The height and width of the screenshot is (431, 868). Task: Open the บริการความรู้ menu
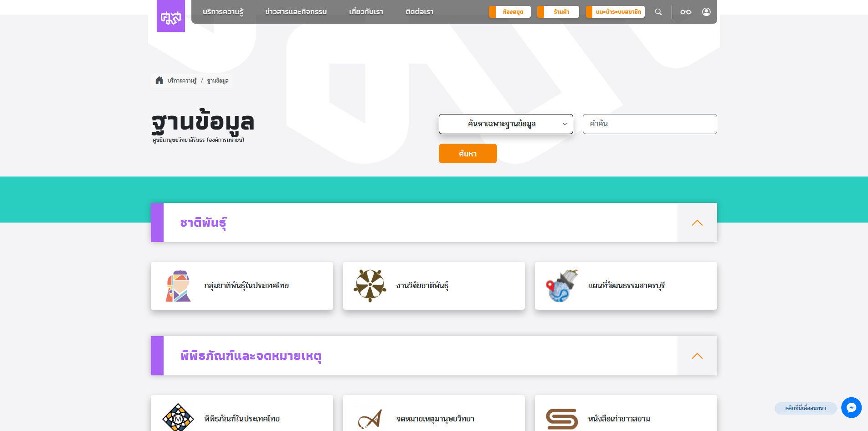(x=223, y=12)
